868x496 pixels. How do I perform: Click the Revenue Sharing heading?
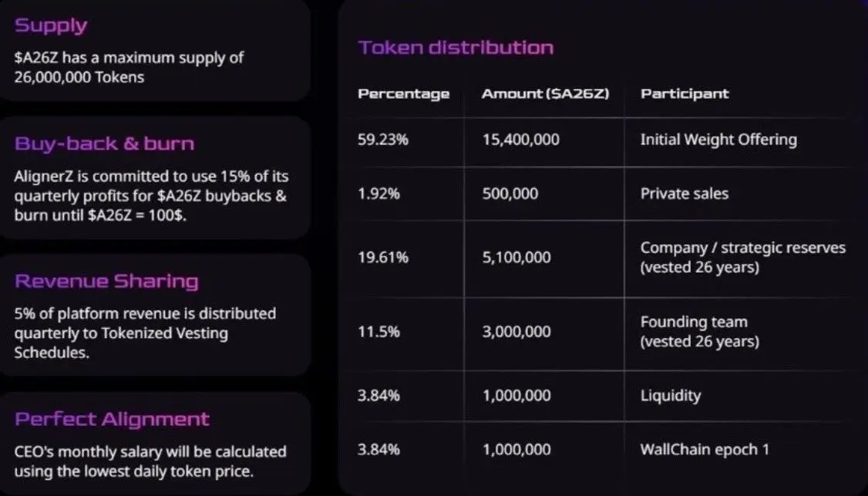tap(106, 281)
